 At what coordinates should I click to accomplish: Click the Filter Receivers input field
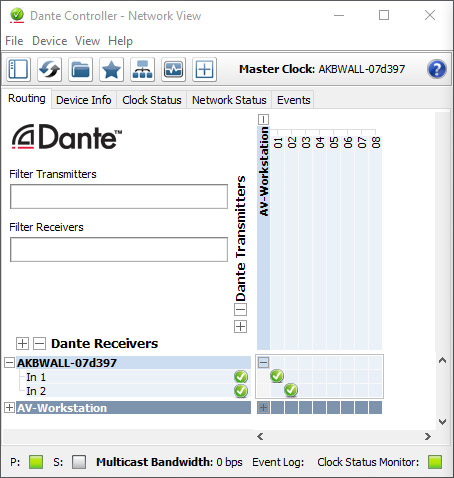coord(119,249)
